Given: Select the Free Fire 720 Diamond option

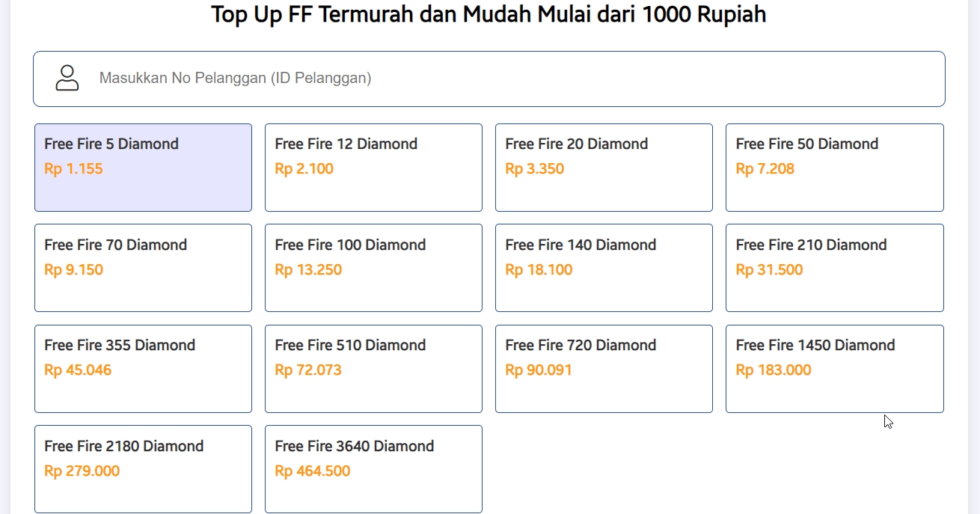Looking at the screenshot, I should (x=604, y=368).
